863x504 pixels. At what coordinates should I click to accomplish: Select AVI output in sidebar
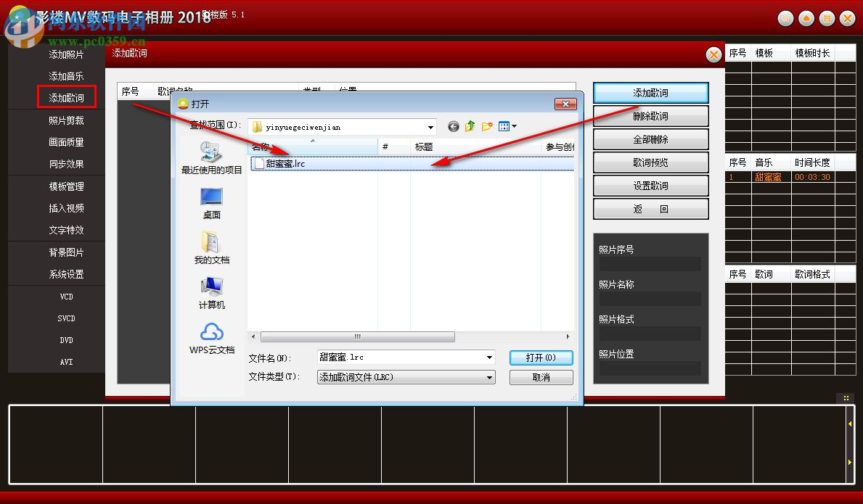(67, 362)
